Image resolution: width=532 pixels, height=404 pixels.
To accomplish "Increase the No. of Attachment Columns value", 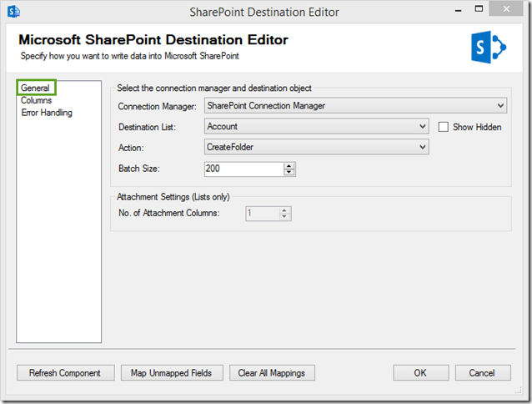I will point(284,210).
